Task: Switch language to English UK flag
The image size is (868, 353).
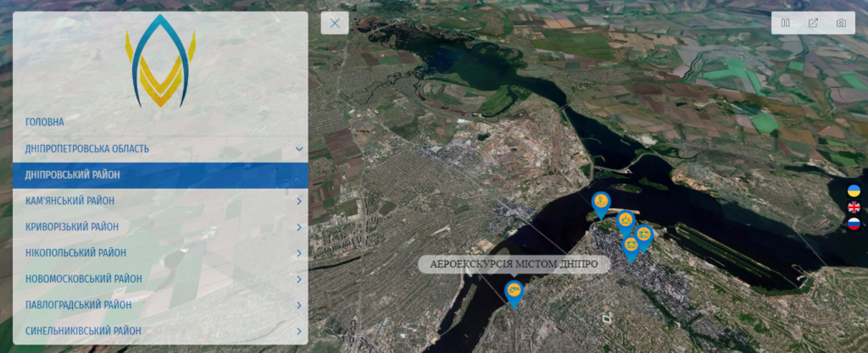Action: pyautogui.click(x=854, y=207)
